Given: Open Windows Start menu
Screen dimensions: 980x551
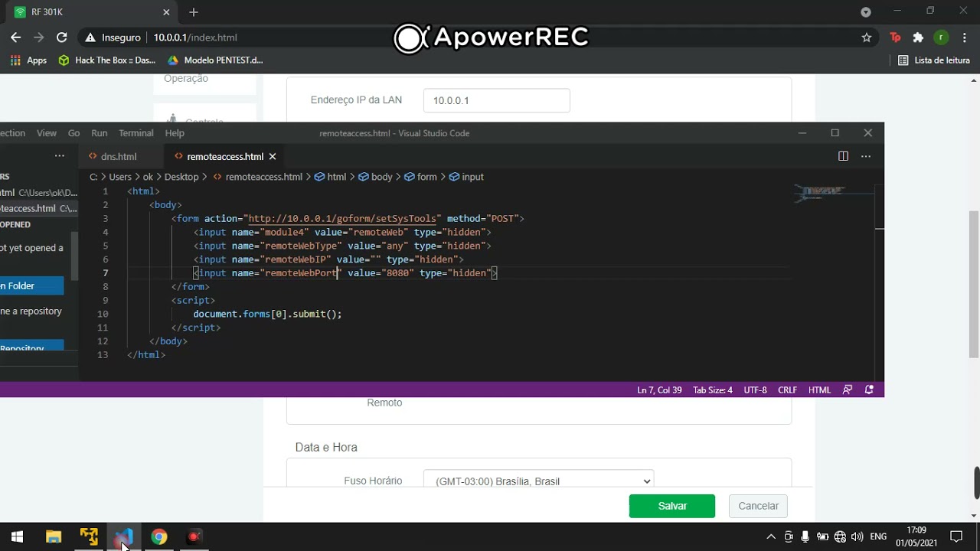Looking at the screenshot, I should (17, 536).
